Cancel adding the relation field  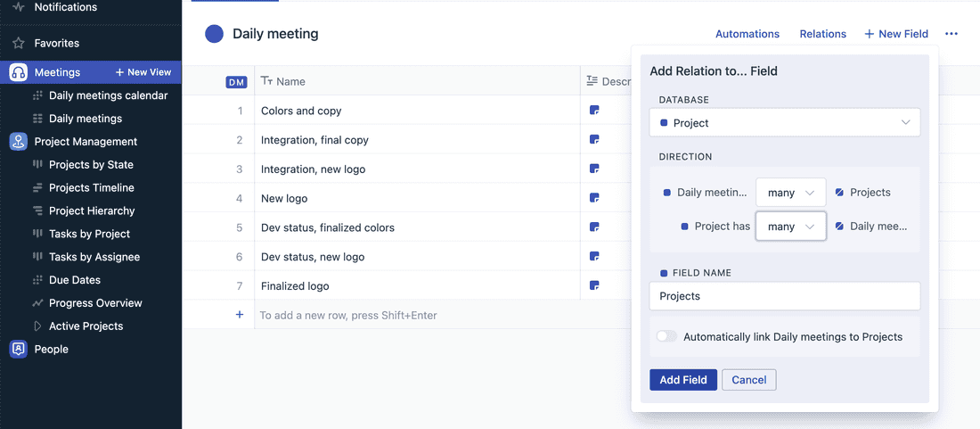(748, 380)
